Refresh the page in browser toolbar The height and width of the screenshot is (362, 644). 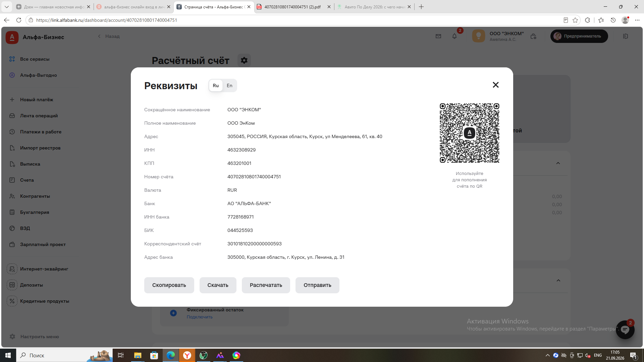19,20
